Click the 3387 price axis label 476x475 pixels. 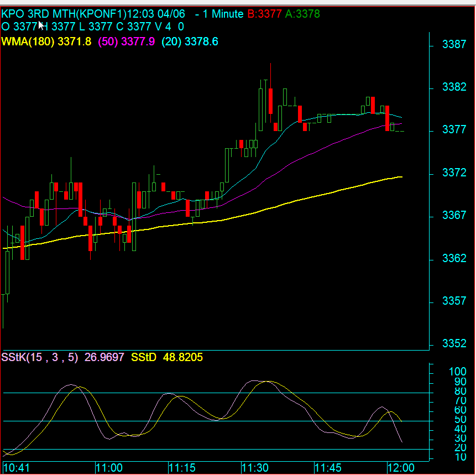(454, 44)
